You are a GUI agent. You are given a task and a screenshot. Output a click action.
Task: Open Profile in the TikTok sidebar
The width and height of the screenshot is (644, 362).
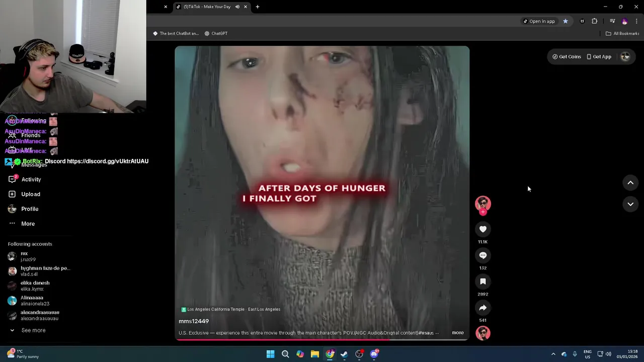pos(30,209)
